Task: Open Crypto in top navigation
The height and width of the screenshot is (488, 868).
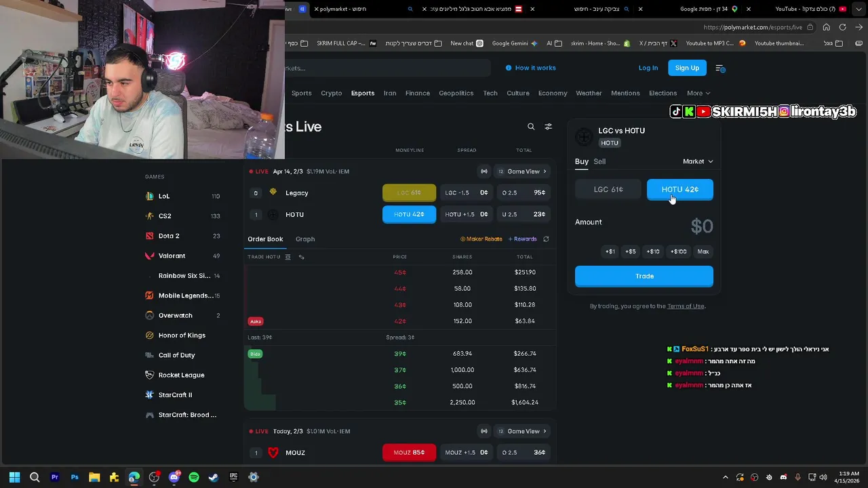Action: (x=331, y=93)
